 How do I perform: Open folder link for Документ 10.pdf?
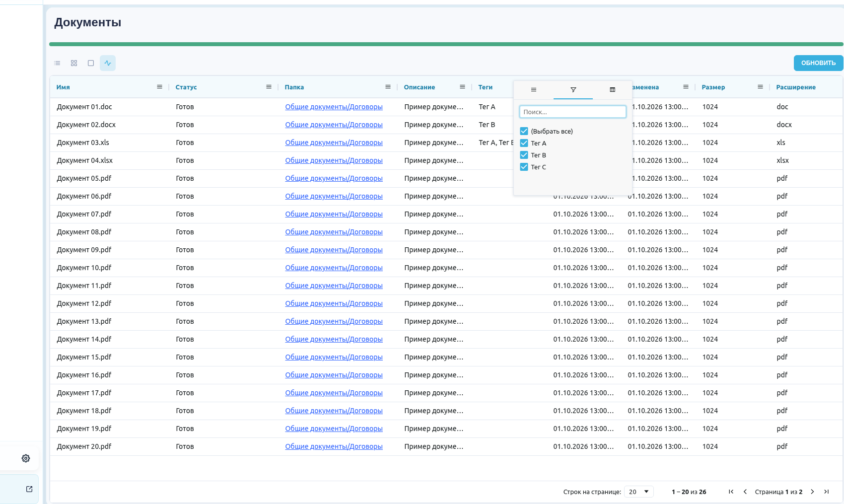point(334,268)
